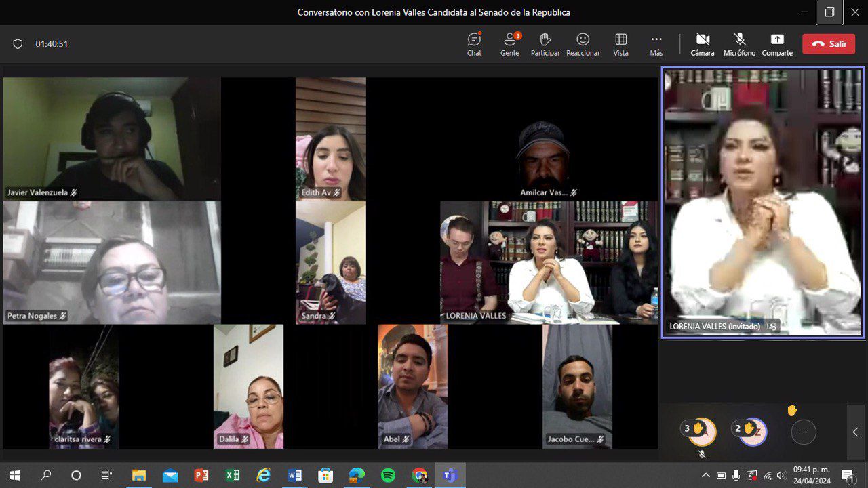The height and width of the screenshot is (488, 868).
Task: Click the first raised-hand participant avatar
Action: 701,431
